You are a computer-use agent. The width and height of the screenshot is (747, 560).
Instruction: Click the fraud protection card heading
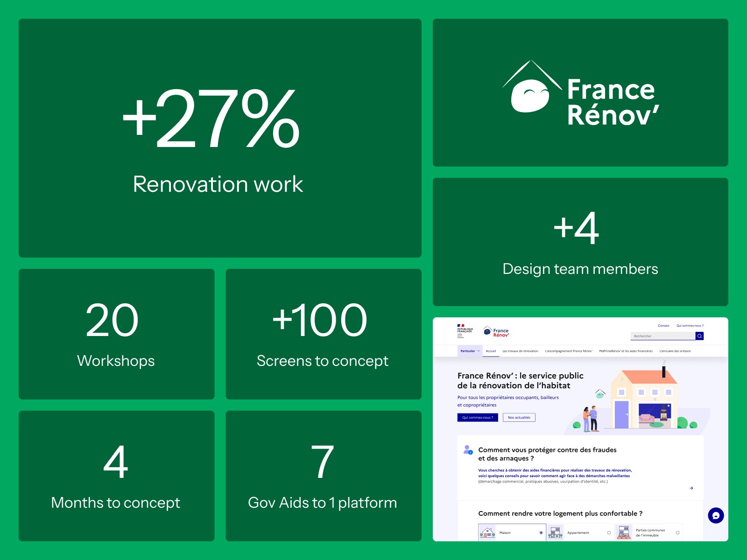coord(547,454)
